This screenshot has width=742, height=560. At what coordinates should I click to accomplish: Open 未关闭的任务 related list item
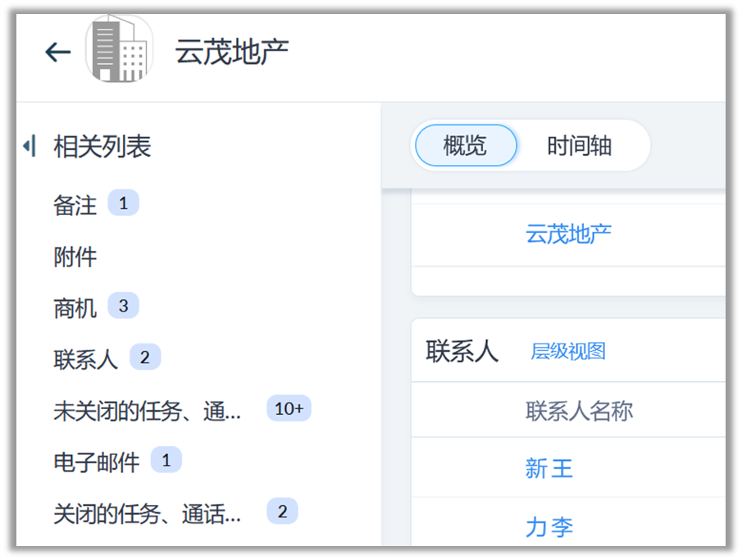(x=148, y=411)
